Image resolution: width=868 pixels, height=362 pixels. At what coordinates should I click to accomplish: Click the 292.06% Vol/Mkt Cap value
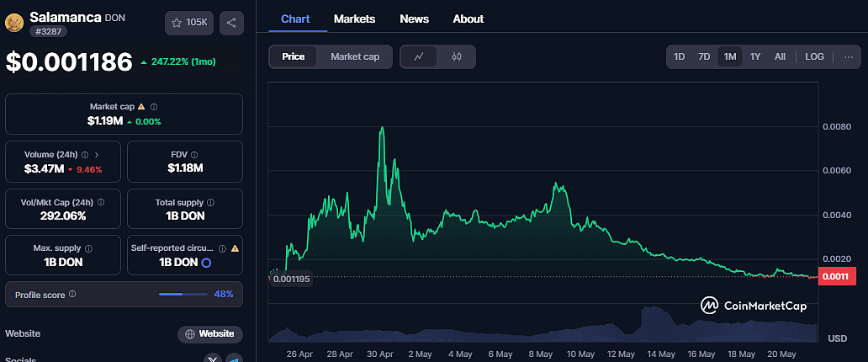click(62, 216)
